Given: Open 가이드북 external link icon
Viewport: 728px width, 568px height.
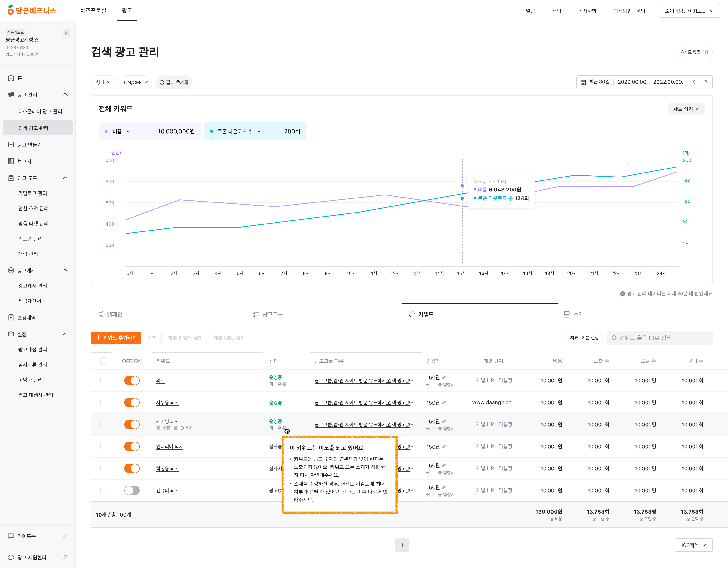Looking at the screenshot, I should point(65,536).
